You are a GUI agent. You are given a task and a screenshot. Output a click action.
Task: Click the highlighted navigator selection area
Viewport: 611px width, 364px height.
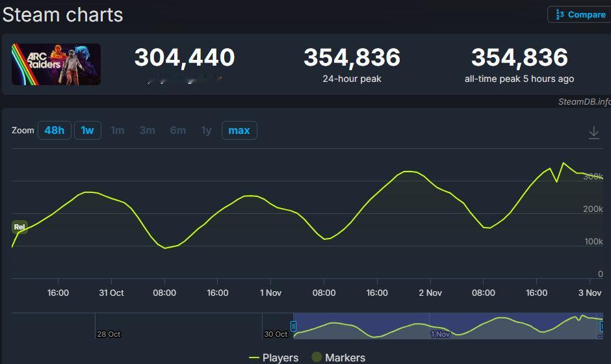pyautogui.click(x=448, y=326)
